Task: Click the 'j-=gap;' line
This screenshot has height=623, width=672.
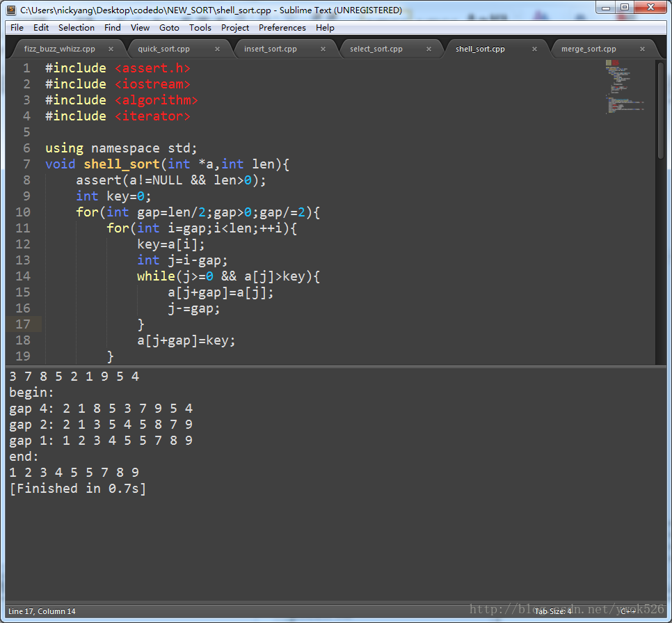Action: (193, 308)
